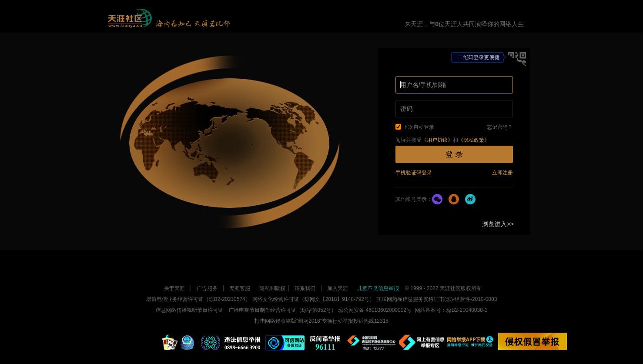Image resolution: width=643 pixels, height=364 pixels.
Task: Click 广播电视节目制作经营许可证 text
Action: (x=282, y=310)
